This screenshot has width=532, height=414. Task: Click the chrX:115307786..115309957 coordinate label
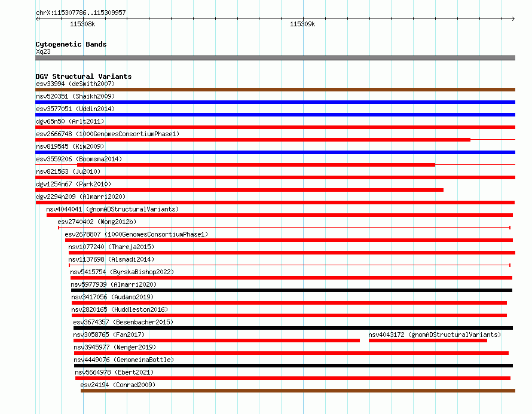[x=81, y=13]
